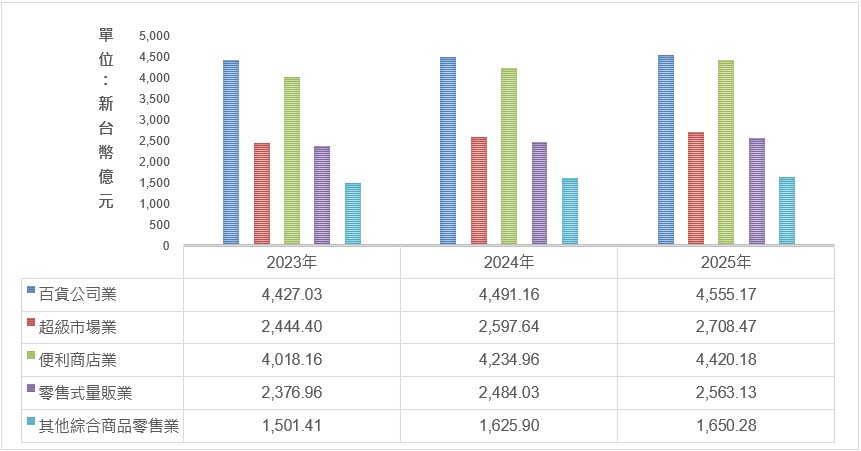Click the 5,000 y-axis label

[154, 36]
